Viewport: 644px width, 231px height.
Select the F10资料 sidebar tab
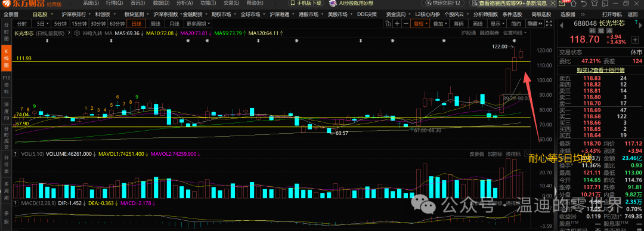coord(6,81)
